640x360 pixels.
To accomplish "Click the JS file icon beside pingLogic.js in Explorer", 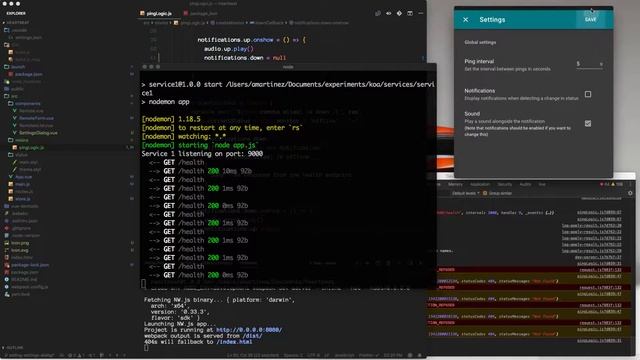I will click(x=15, y=148).
